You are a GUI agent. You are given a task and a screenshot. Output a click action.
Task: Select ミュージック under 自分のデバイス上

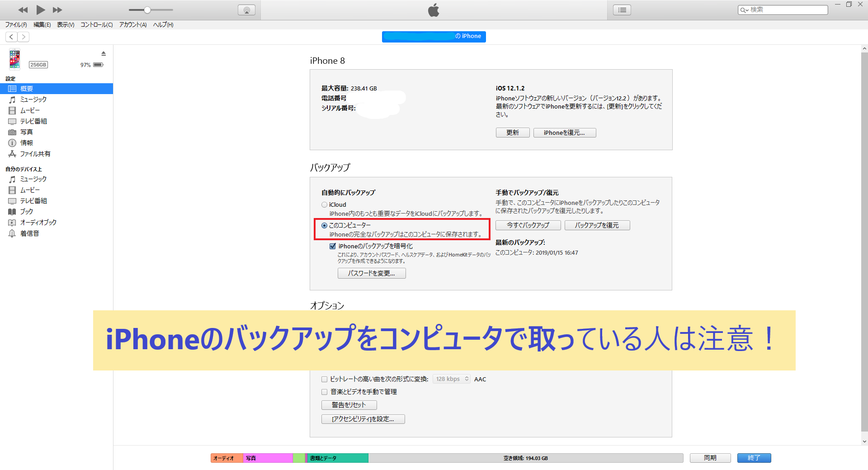pos(57,179)
